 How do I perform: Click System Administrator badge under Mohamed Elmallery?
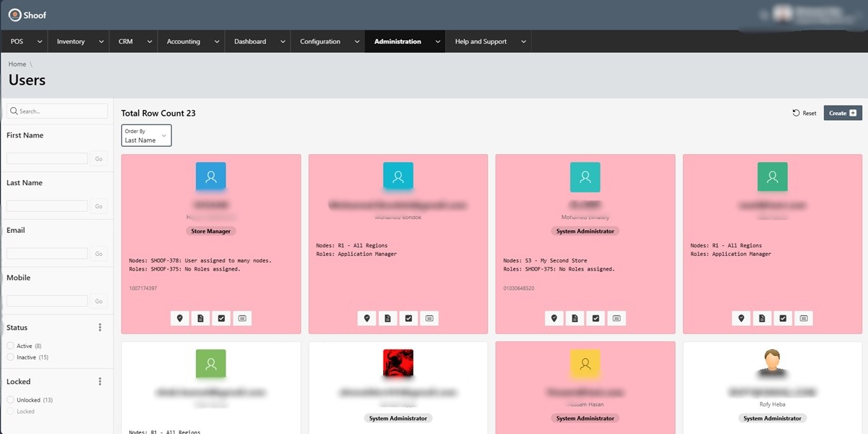pos(585,231)
